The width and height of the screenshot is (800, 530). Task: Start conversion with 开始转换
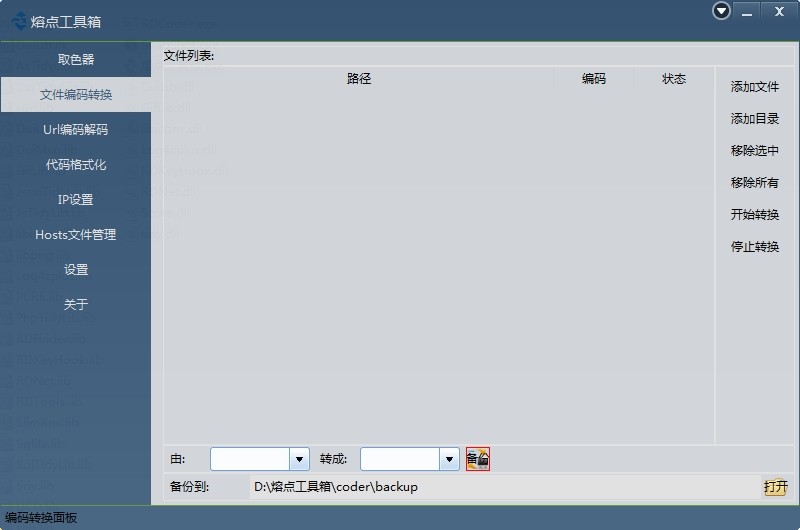point(755,215)
